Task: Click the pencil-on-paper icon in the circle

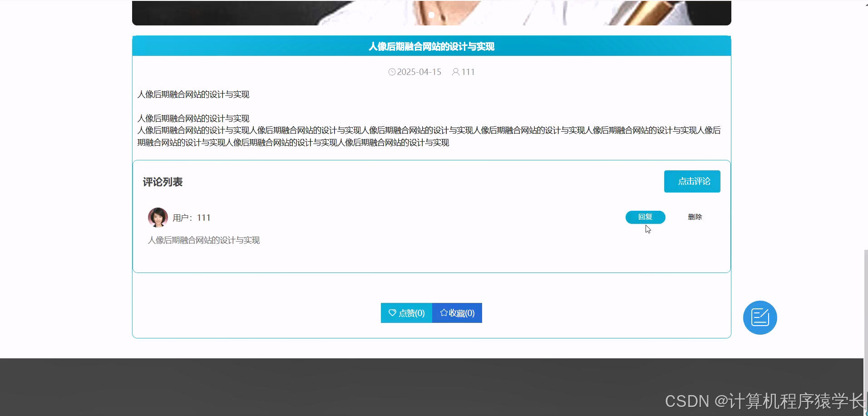Action: point(760,317)
